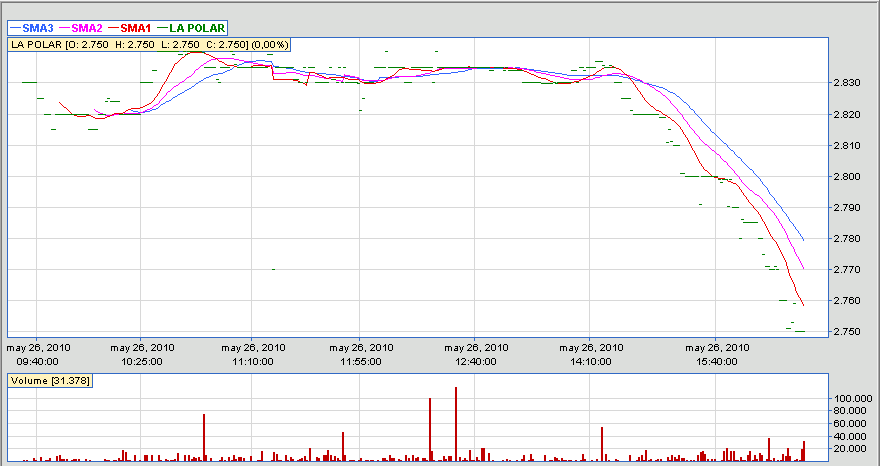880x468 pixels.
Task: Click the 2.800 price axis label
Action: click(849, 177)
